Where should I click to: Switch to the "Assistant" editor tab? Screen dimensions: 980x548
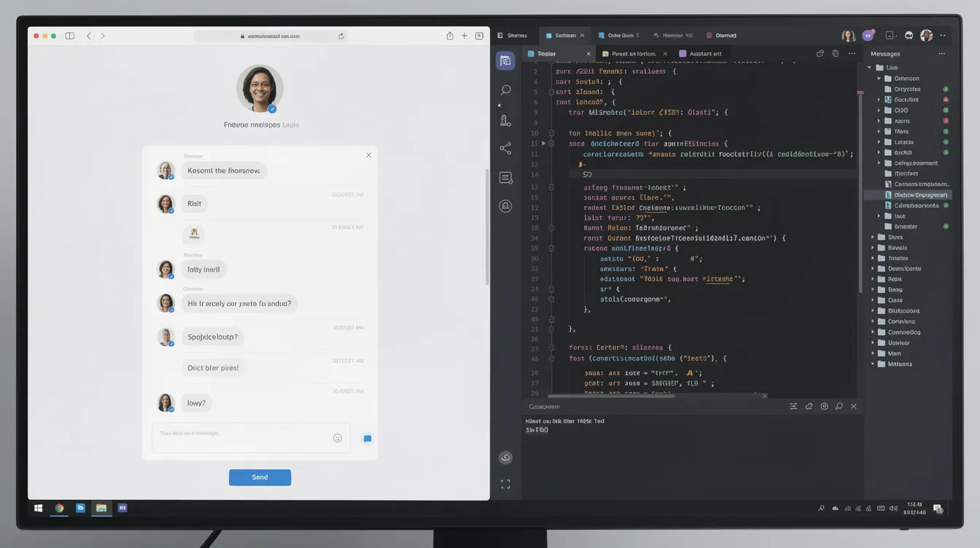pyautogui.click(x=701, y=54)
